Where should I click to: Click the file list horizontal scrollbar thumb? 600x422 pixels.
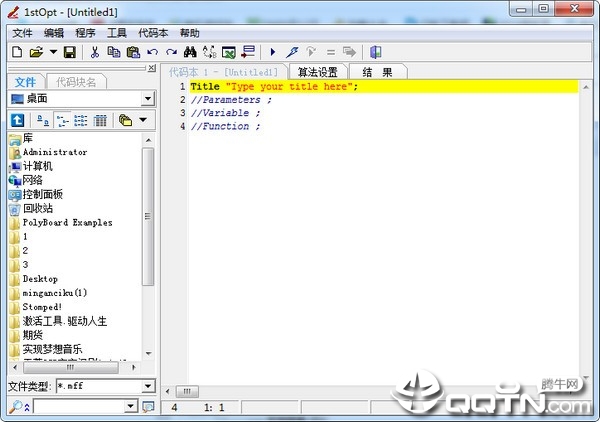[x=71, y=368]
